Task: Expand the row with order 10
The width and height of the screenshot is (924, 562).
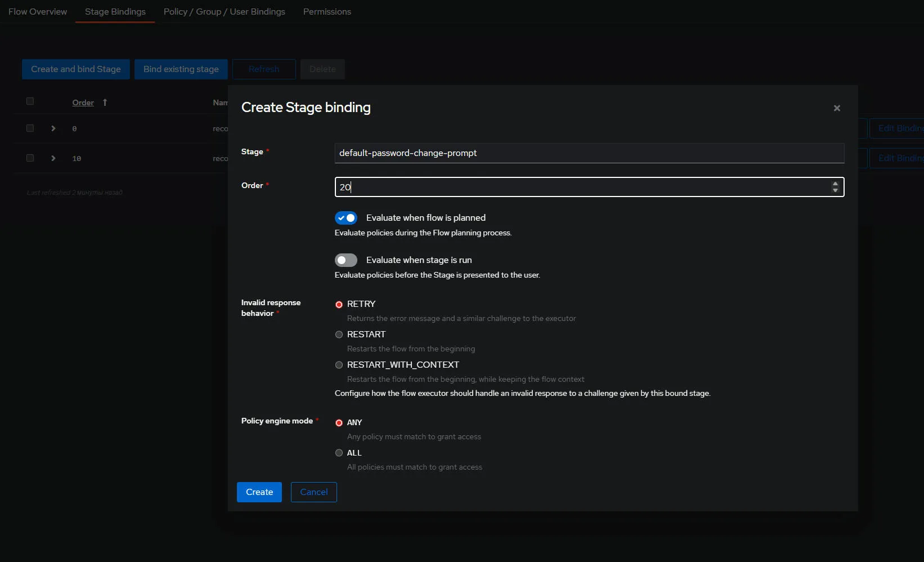Action: click(53, 158)
